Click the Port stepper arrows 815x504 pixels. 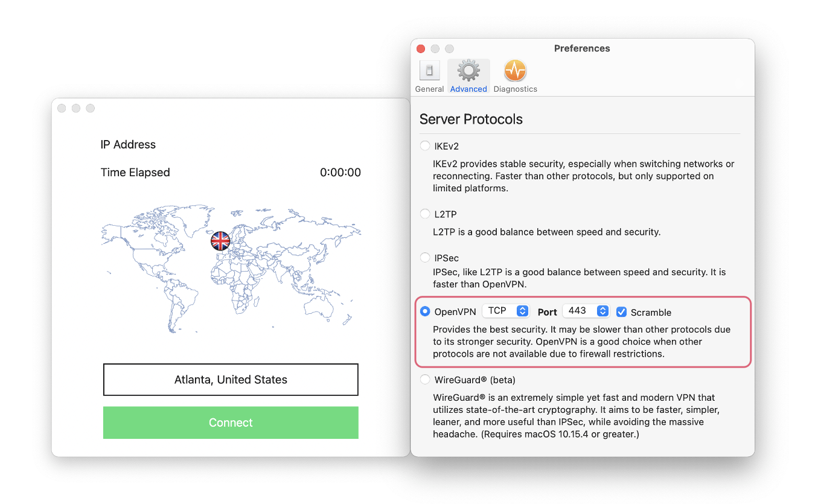click(602, 311)
